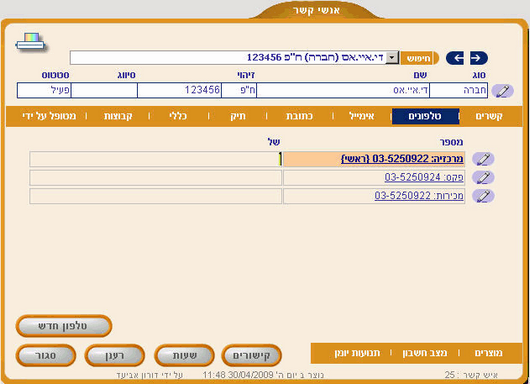This screenshot has width=530, height=384.
Task: Open the קבוצות tab
Action: [118, 116]
